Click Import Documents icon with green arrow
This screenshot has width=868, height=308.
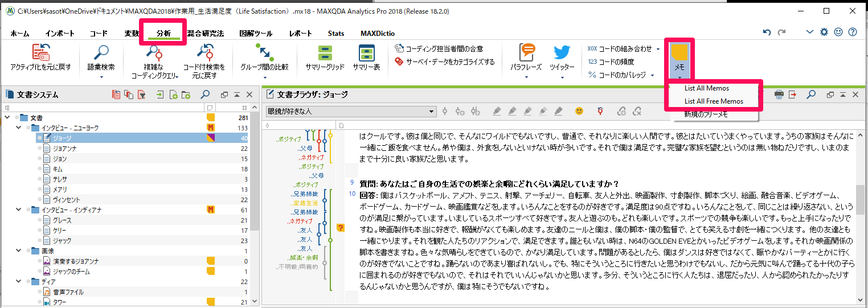click(x=161, y=95)
